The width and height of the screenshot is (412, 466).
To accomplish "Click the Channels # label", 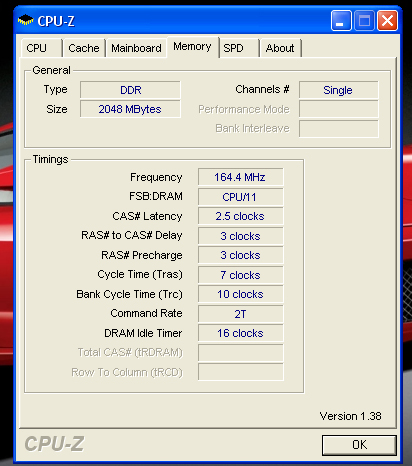I will click(262, 89).
